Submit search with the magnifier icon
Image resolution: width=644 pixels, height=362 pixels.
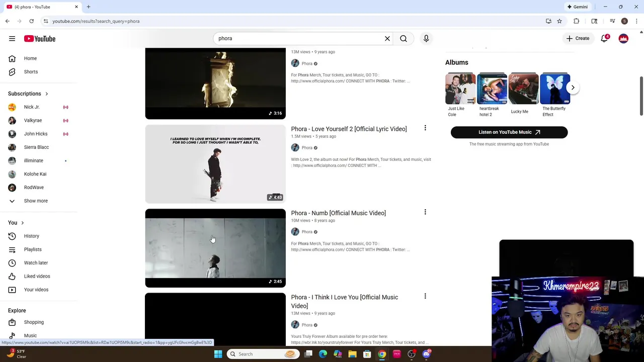(x=404, y=38)
